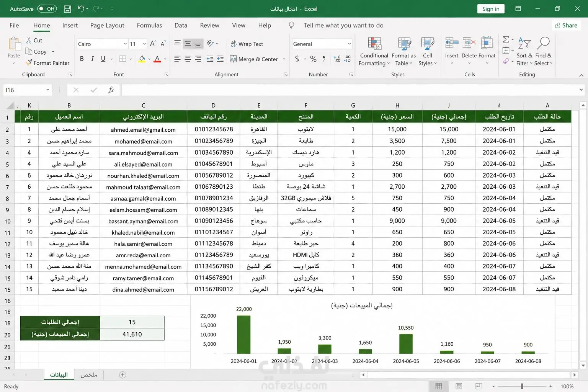Click Merge & Center button
This screenshot has height=392, width=588.
254,59
